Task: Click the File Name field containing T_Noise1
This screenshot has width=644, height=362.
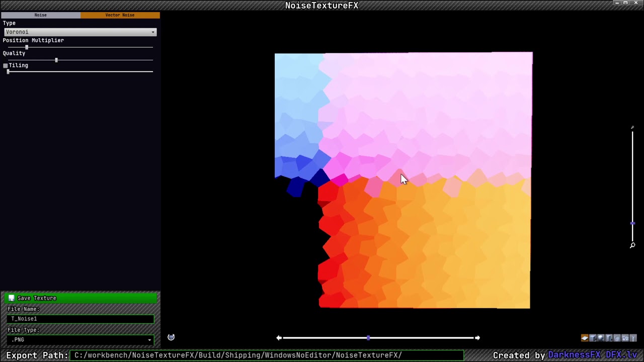Action: tap(80, 319)
